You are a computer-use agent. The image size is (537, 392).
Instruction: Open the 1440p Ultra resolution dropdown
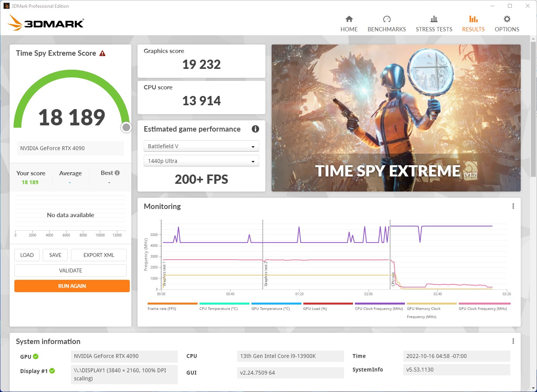(x=201, y=161)
